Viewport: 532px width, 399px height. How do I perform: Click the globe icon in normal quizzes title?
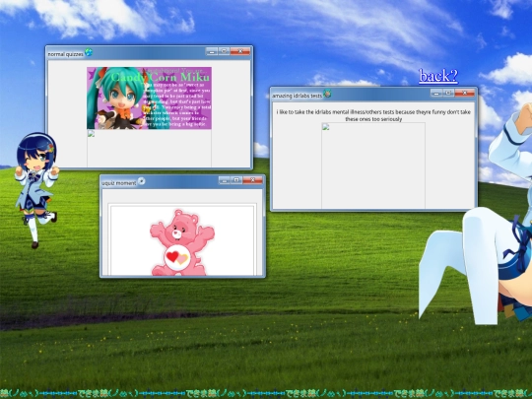(x=89, y=52)
